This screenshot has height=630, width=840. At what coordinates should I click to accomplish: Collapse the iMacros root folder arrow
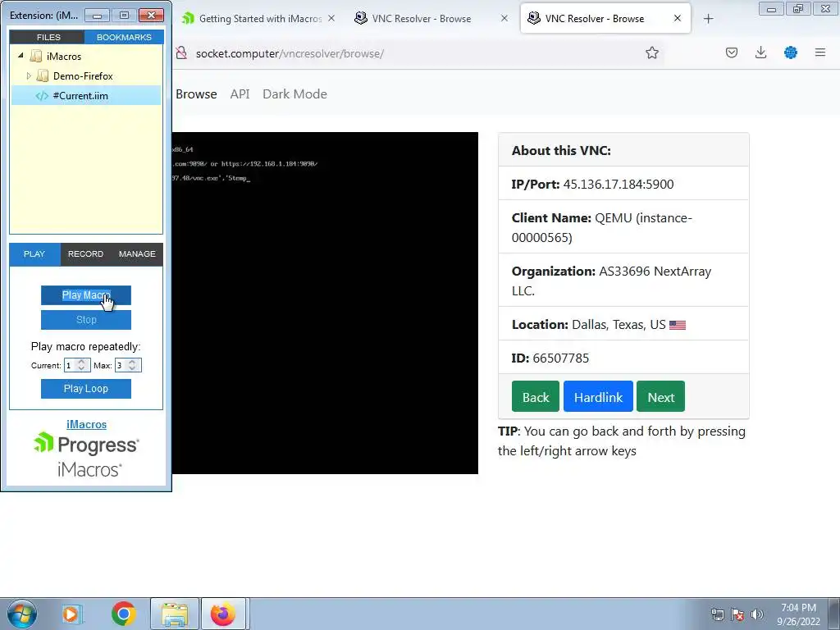(x=21, y=56)
